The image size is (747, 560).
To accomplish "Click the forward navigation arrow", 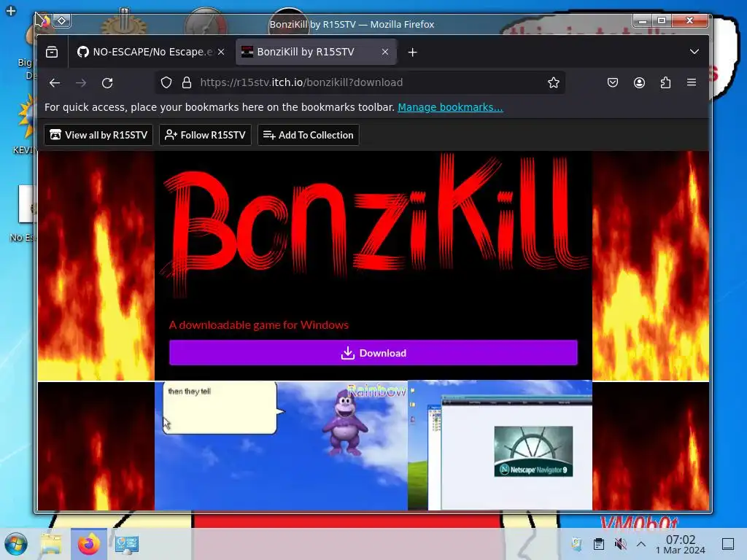I will click(x=81, y=83).
